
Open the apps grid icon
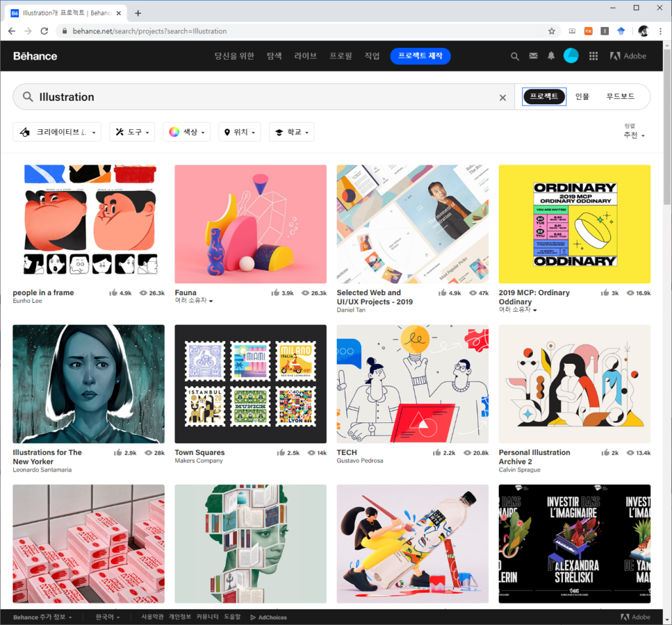[x=593, y=56]
